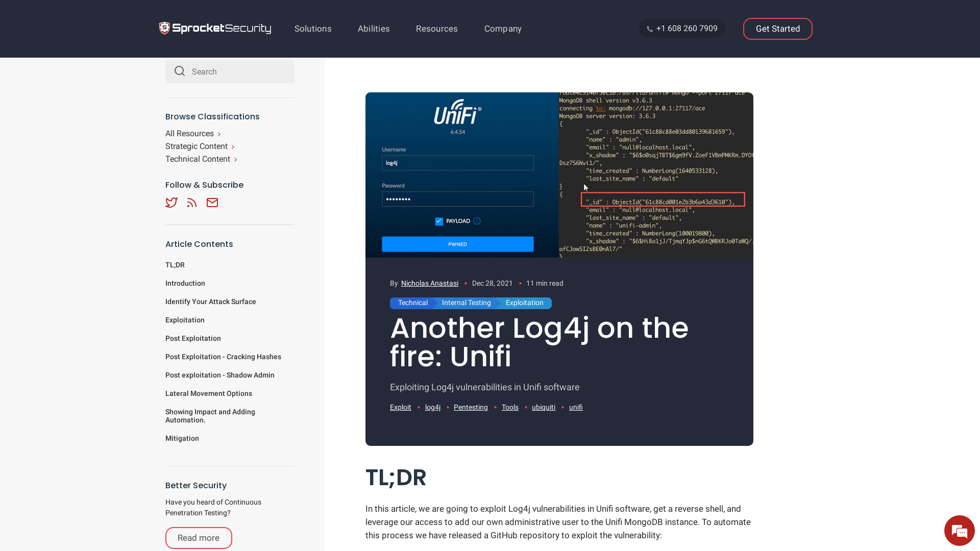Image resolution: width=980 pixels, height=551 pixels.
Task: Open the Solutions menu
Action: (313, 29)
